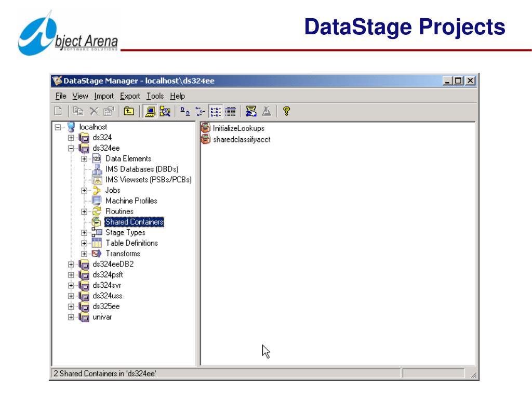Collapse the ds324ee project node

[71, 148]
